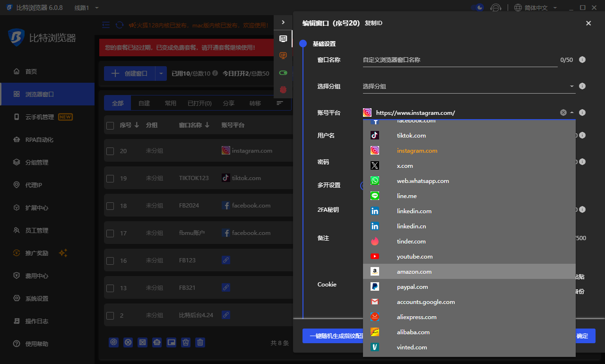Click the refresh icon beside the announcement
This screenshot has height=364, width=605.
pyautogui.click(x=120, y=25)
